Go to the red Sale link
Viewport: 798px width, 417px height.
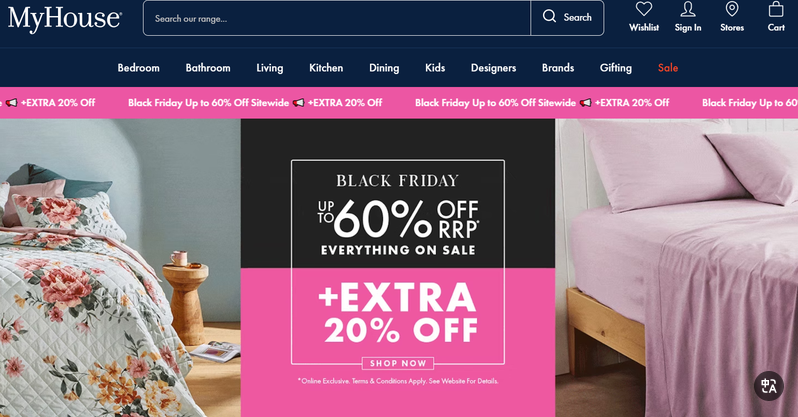[668, 68]
